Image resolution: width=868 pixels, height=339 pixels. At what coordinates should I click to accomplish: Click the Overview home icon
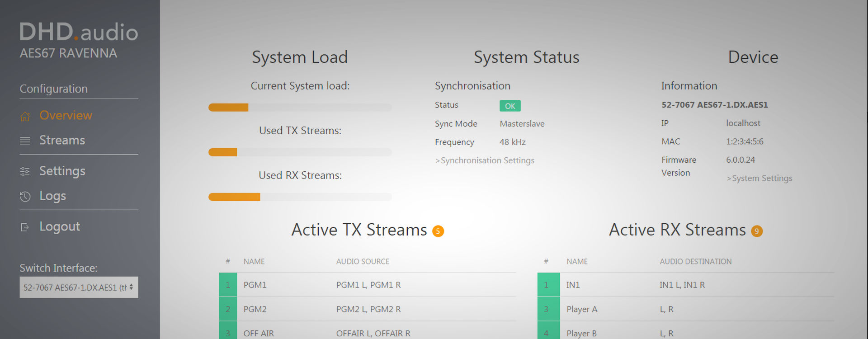25,116
